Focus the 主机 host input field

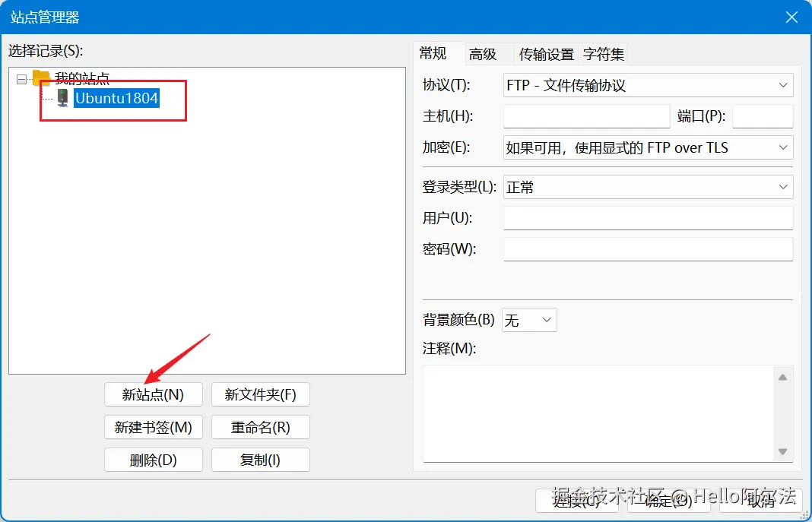[586, 116]
